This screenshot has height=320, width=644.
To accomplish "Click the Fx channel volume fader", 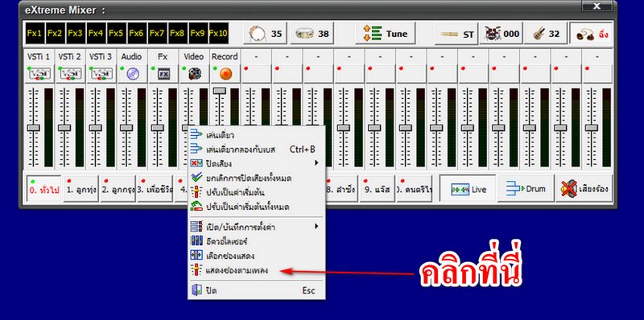I will click(157, 128).
